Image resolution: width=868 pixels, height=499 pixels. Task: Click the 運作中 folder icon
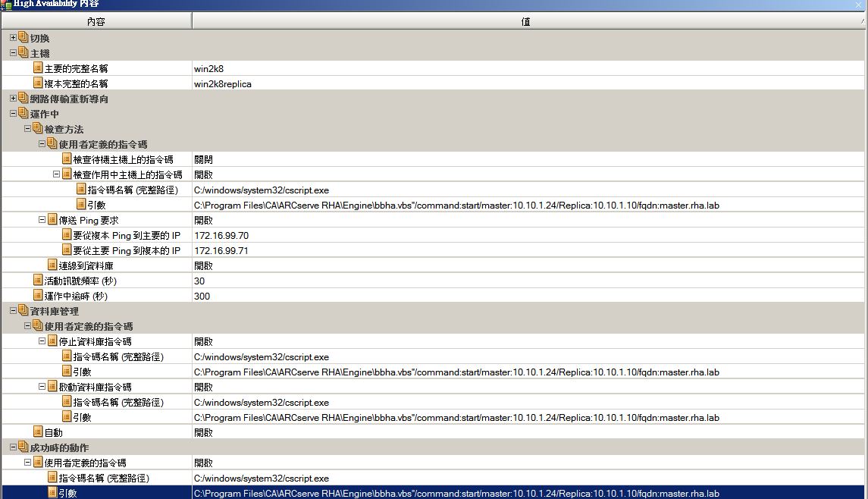click(x=24, y=113)
